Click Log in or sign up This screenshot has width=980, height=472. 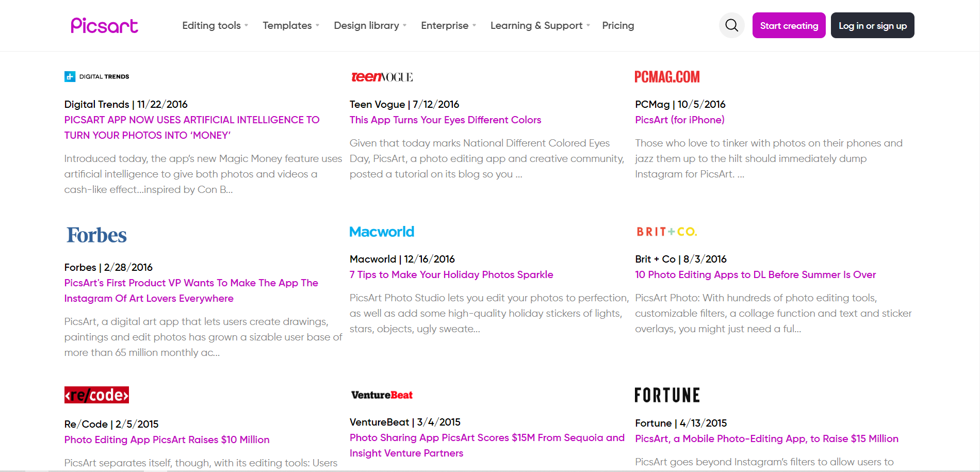click(872, 25)
